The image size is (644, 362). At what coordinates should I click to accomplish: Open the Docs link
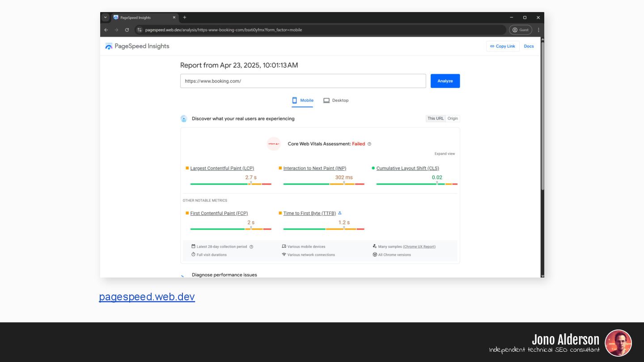click(x=529, y=46)
